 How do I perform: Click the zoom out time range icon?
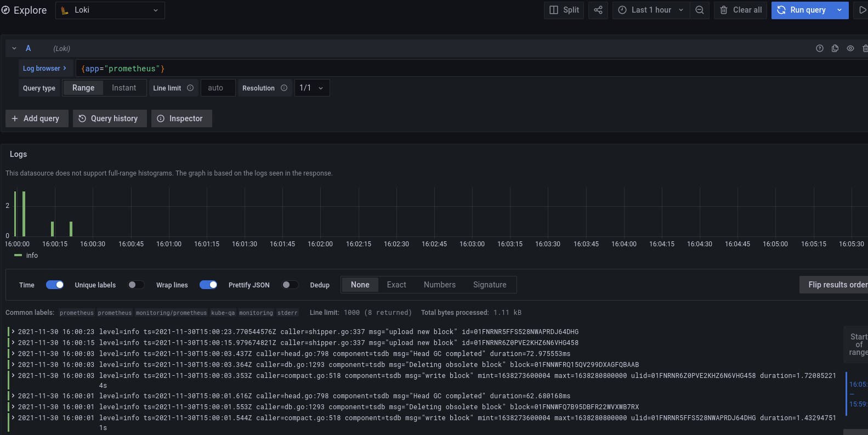[700, 10]
